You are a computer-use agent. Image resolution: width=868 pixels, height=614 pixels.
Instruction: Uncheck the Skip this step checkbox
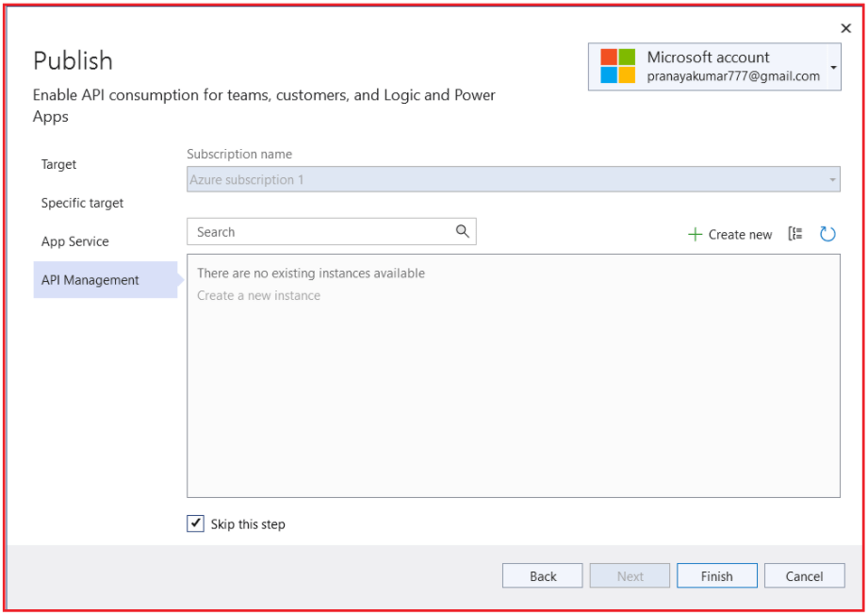pos(195,523)
